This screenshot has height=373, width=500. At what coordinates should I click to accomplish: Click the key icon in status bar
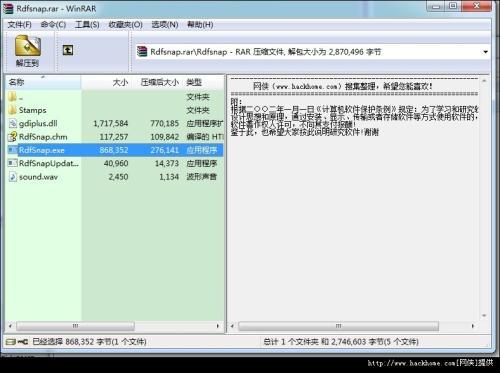pyautogui.click(x=23, y=341)
